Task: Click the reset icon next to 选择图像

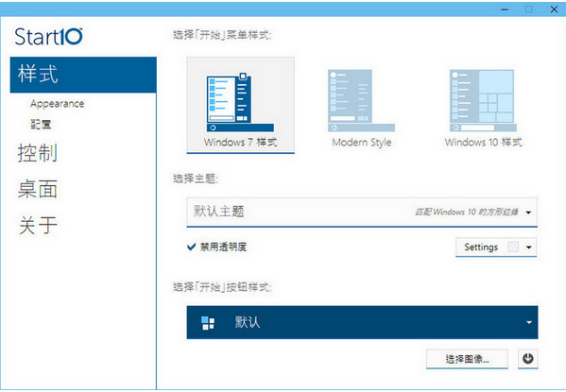Action: [x=528, y=359]
